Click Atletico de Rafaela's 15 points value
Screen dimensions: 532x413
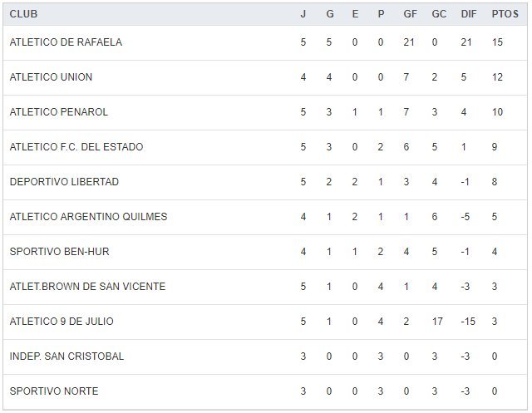(498, 42)
